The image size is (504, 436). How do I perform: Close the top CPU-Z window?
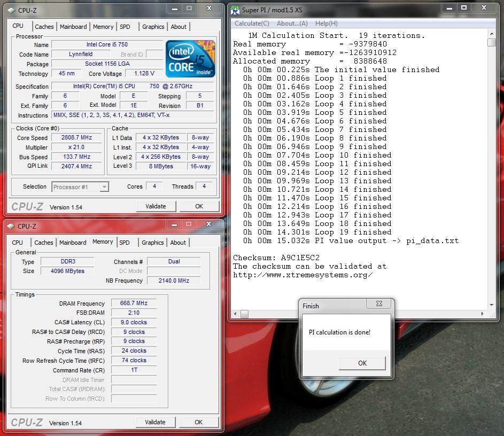209,9
